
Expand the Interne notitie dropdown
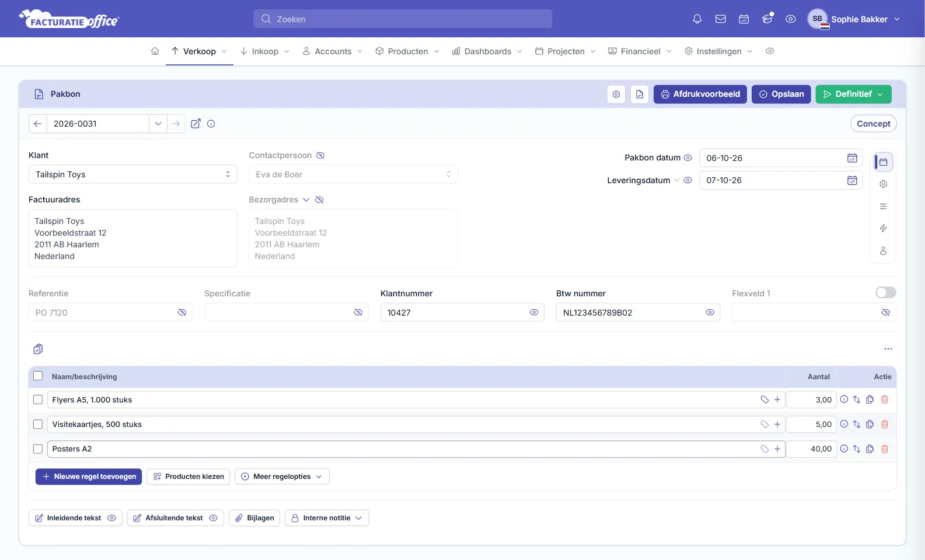[327, 518]
